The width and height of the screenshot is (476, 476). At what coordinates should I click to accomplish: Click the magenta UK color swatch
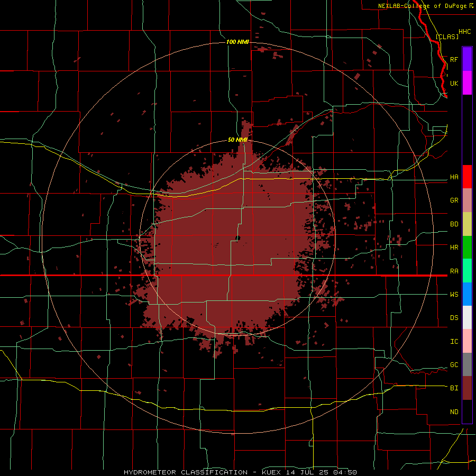click(x=467, y=83)
